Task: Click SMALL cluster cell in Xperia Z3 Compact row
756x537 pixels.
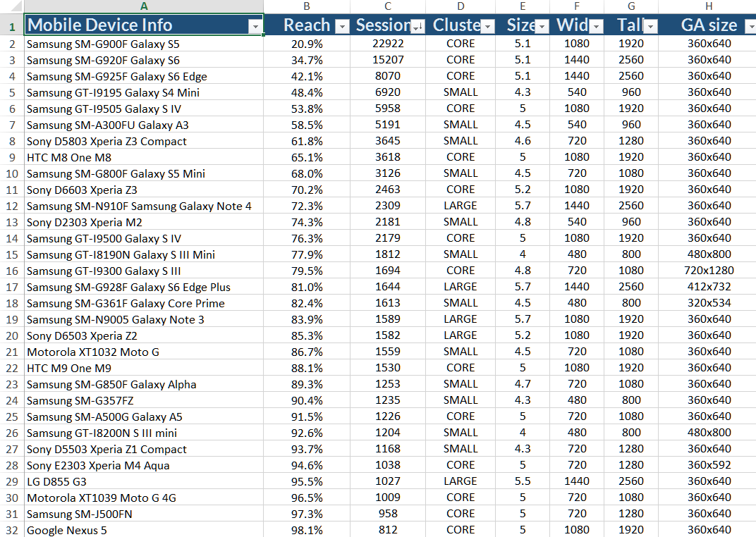Action: (461, 141)
